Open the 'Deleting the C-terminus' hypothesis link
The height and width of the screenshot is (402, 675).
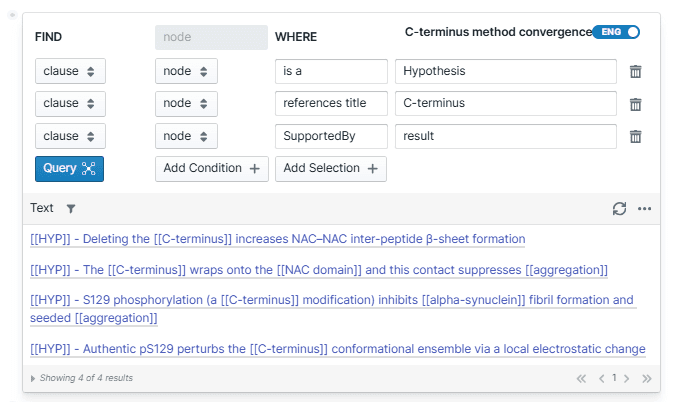pos(278,239)
